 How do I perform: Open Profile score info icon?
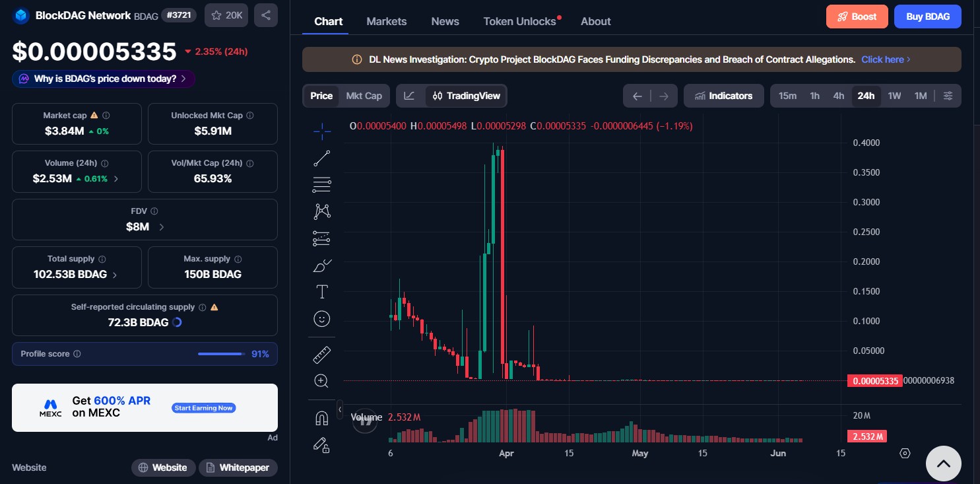coord(77,354)
